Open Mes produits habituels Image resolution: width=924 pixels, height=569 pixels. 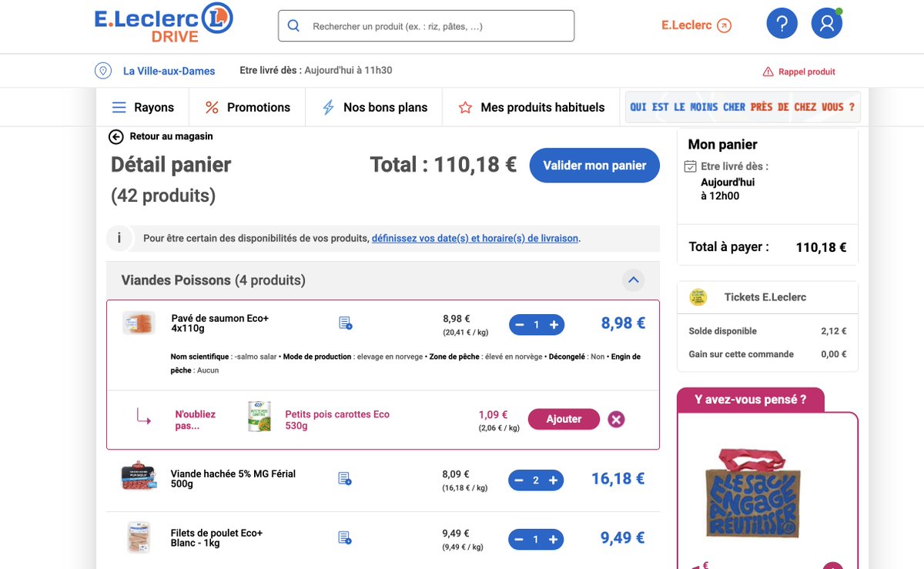(531, 107)
